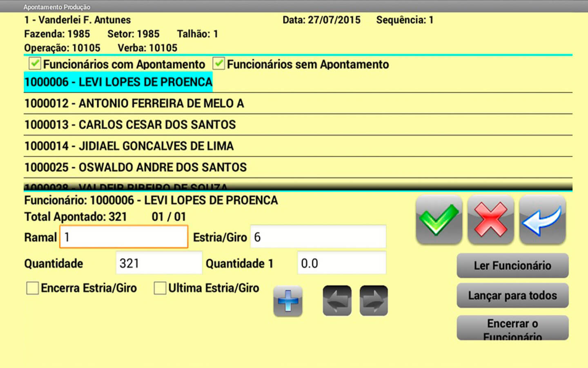The image size is (588, 368).
Task: Toggle Funcionários com Apontamento checkbox
Action: point(35,64)
